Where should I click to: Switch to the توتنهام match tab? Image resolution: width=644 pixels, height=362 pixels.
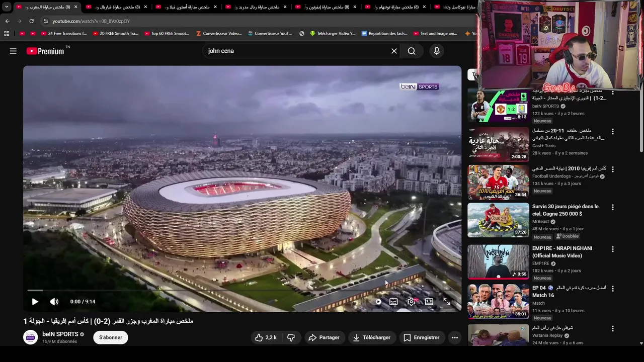(395, 7)
